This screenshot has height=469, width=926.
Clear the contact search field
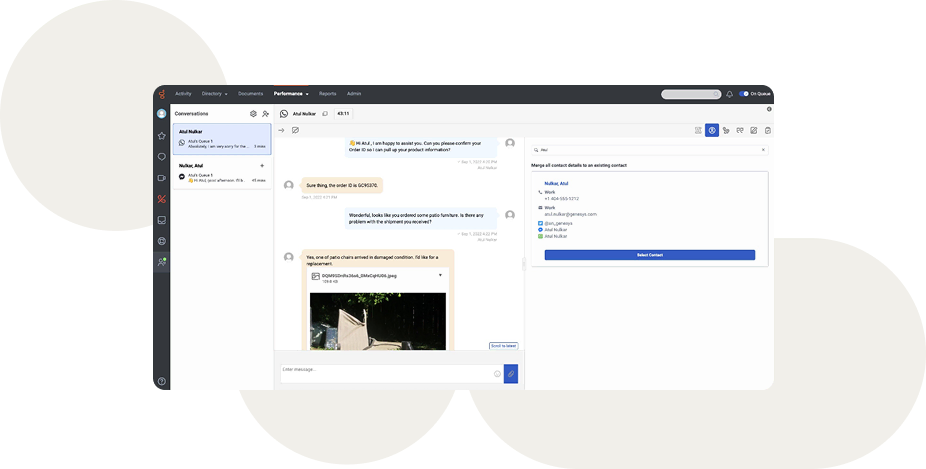point(763,149)
